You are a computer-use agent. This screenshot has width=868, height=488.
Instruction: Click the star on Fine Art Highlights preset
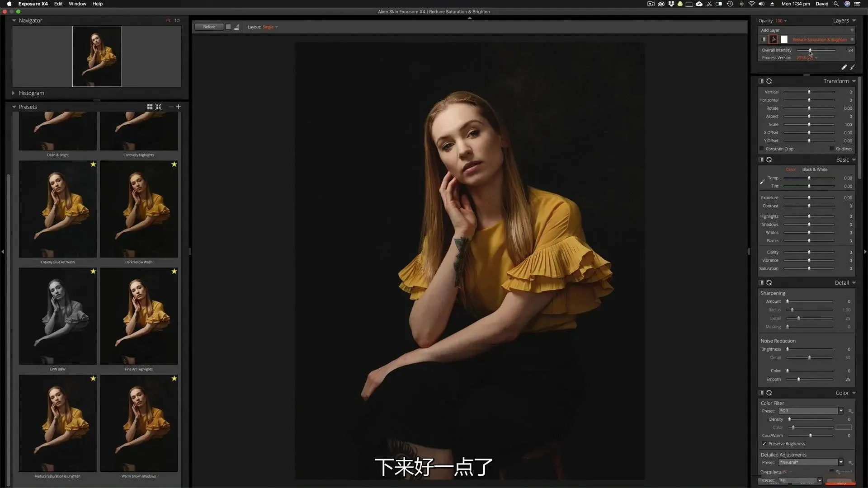click(174, 271)
